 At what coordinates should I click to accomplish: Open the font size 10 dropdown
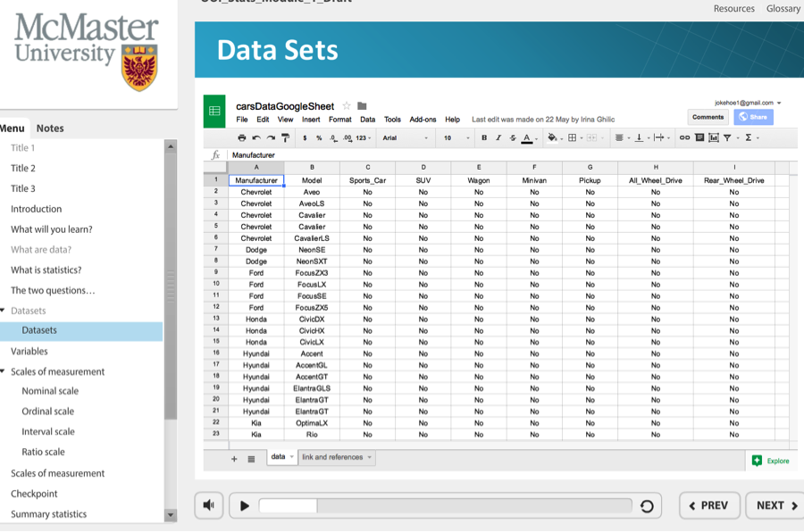[x=455, y=138]
